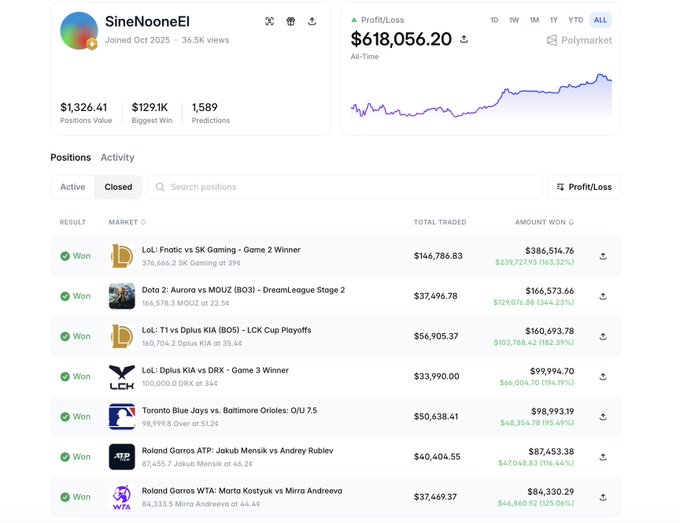The width and height of the screenshot is (680, 523).
Task: Click the gold badge on the profile avatar
Action: (x=92, y=44)
